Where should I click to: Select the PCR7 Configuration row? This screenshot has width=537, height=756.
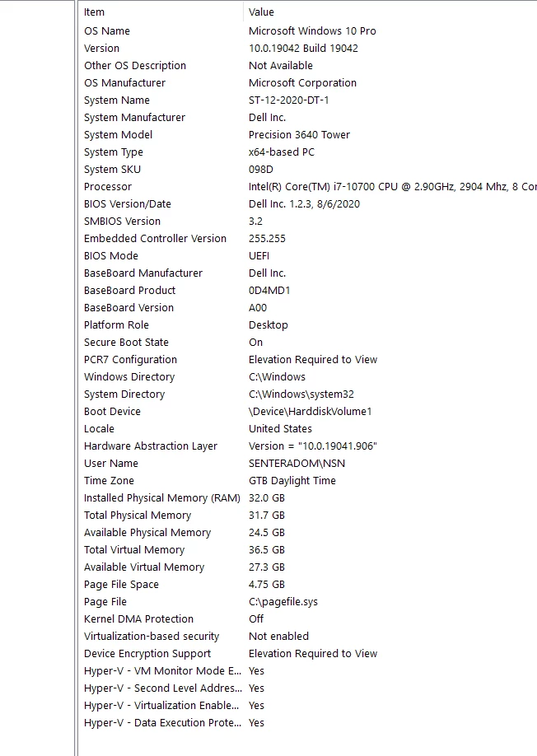pos(130,360)
